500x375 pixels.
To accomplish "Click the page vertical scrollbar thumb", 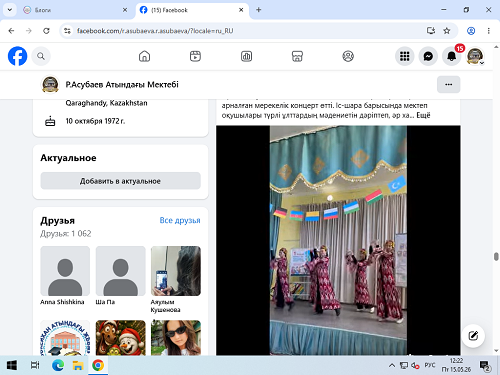I will click(496, 256).
